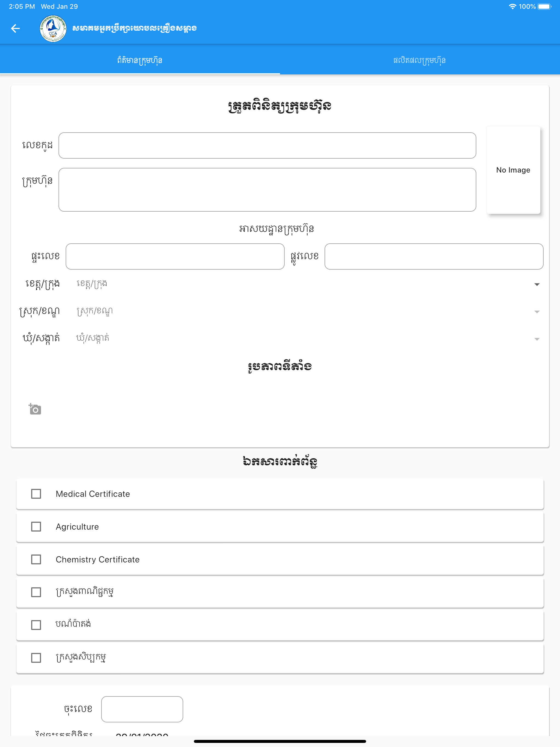Tick the Medical Certificate checkbox
This screenshot has width=560, height=747.
coord(36,494)
